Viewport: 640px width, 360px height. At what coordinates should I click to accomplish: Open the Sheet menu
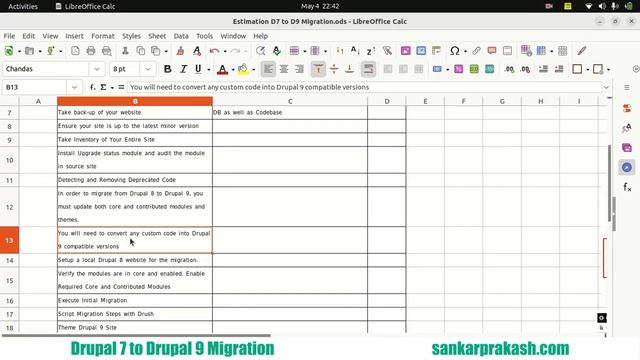[x=157, y=36]
